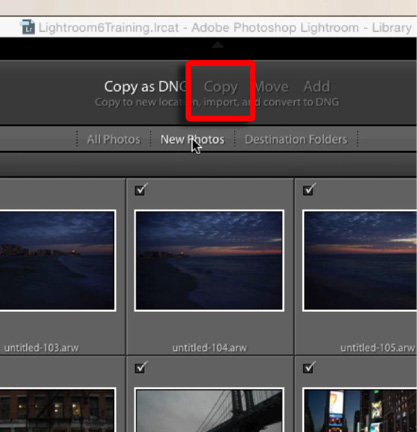The image size is (417, 432).
Task: Toggle checkbox above the Times Square photo
Action: tap(309, 367)
